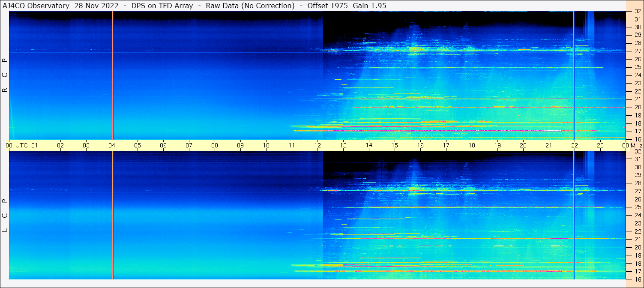The image size is (644, 288).
Task: Click the pink 04 UTC marker in LCP panel
Action: tap(112, 215)
